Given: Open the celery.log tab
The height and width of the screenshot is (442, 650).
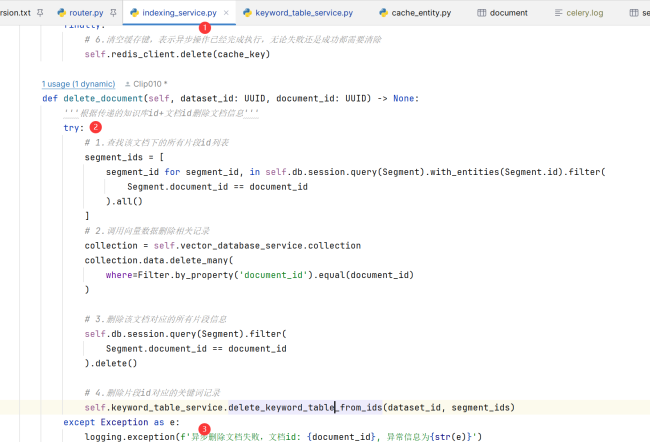Looking at the screenshot, I should [585, 13].
